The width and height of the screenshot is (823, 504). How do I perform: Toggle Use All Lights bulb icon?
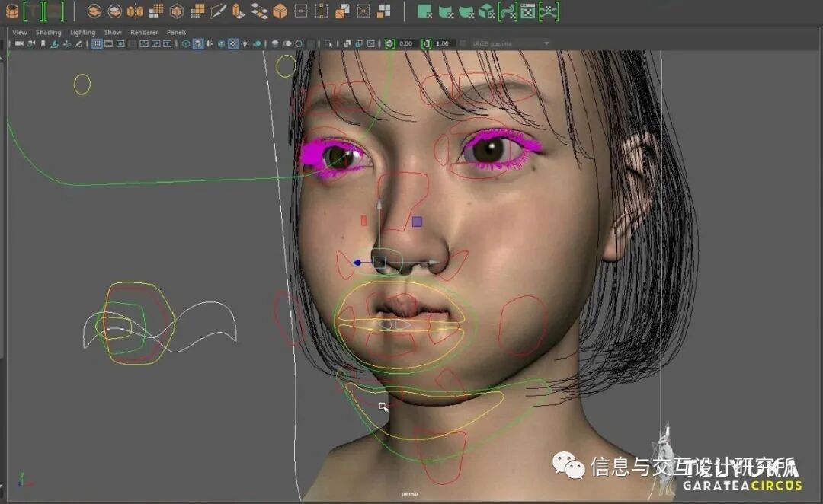245,43
